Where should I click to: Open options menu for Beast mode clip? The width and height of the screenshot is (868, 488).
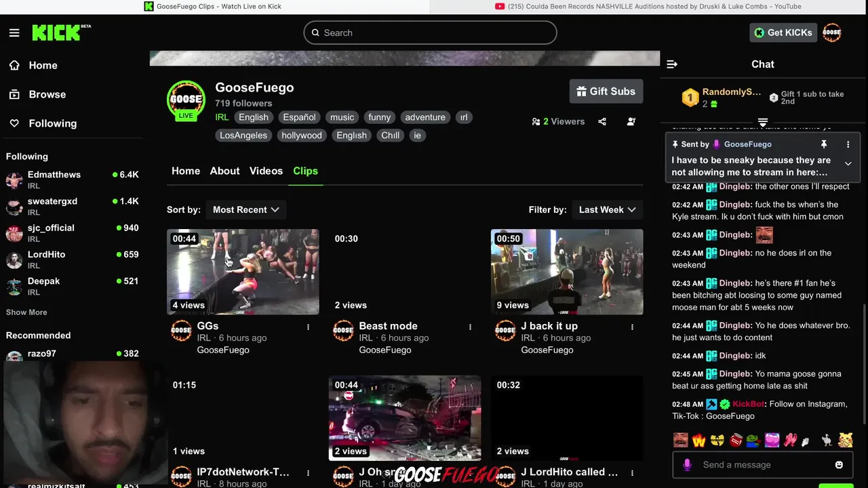click(x=470, y=327)
